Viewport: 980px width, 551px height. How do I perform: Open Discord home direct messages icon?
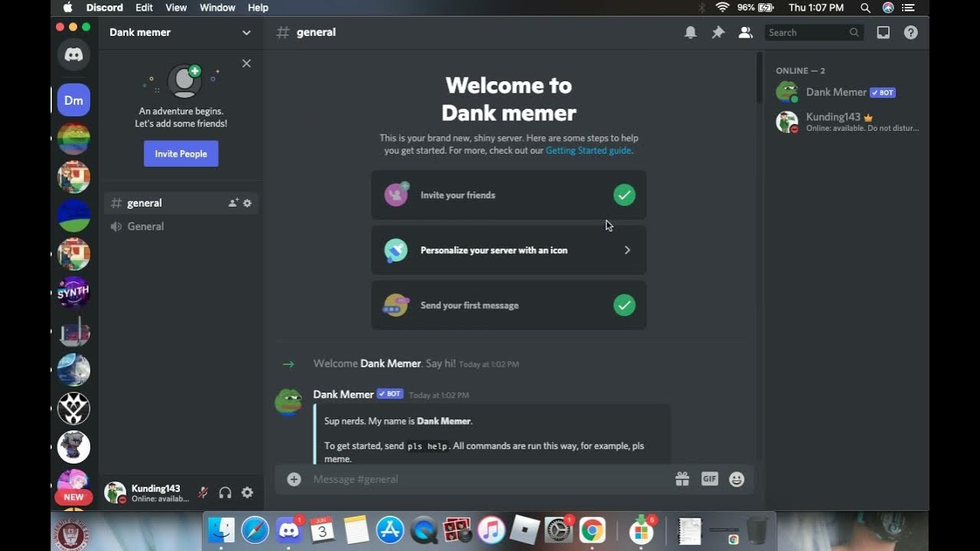click(73, 55)
